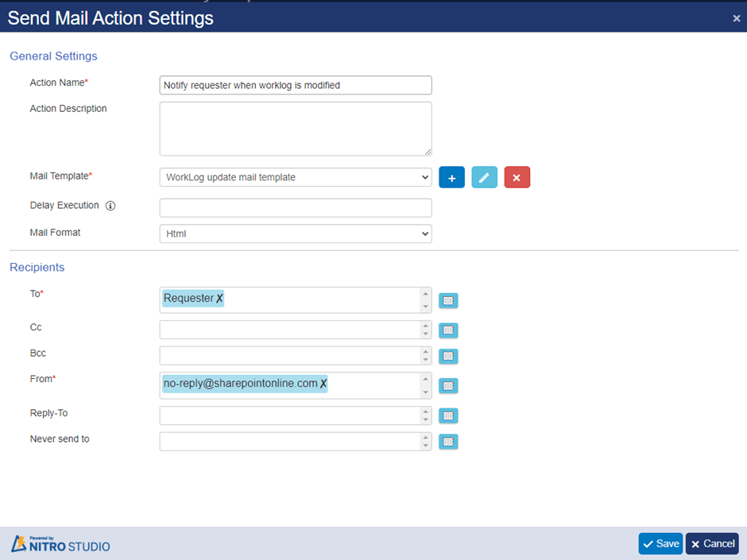Image resolution: width=747 pixels, height=560 pixels.
Task: Close the Send Mail Action Settings dialog
Action: click(737, 18)
